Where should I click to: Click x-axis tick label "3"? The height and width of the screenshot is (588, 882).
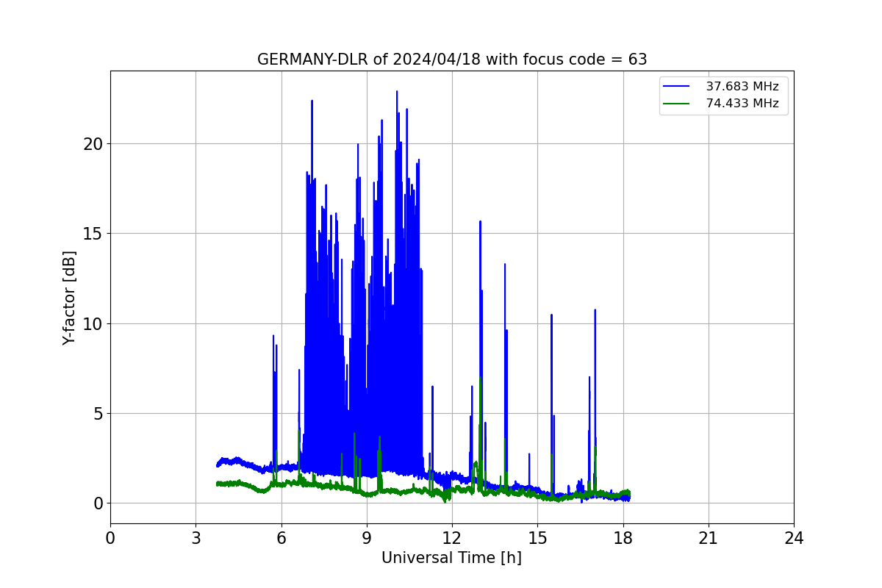pos(196,538)
